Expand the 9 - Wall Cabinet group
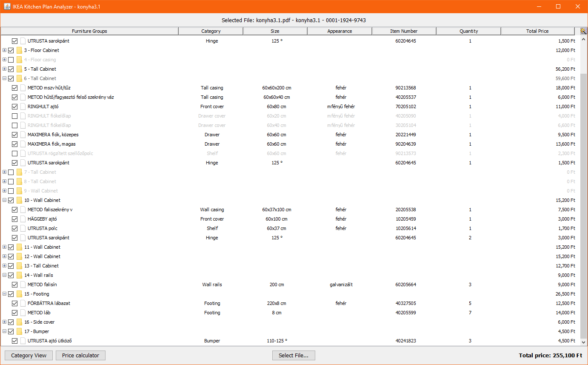 click(4, 191)
